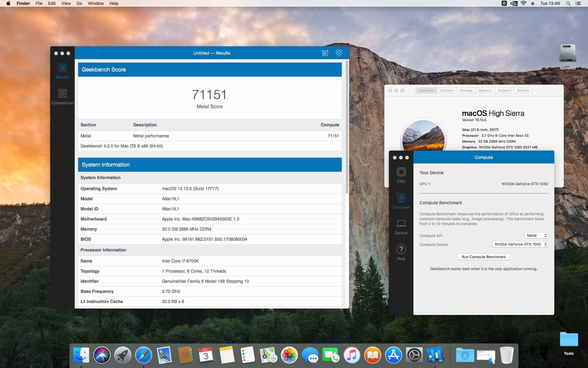Image resolution: width=588 pixels, height=368 pixels.
Task: Click the Dropbox icon in Results window
Action: [339, 53]
